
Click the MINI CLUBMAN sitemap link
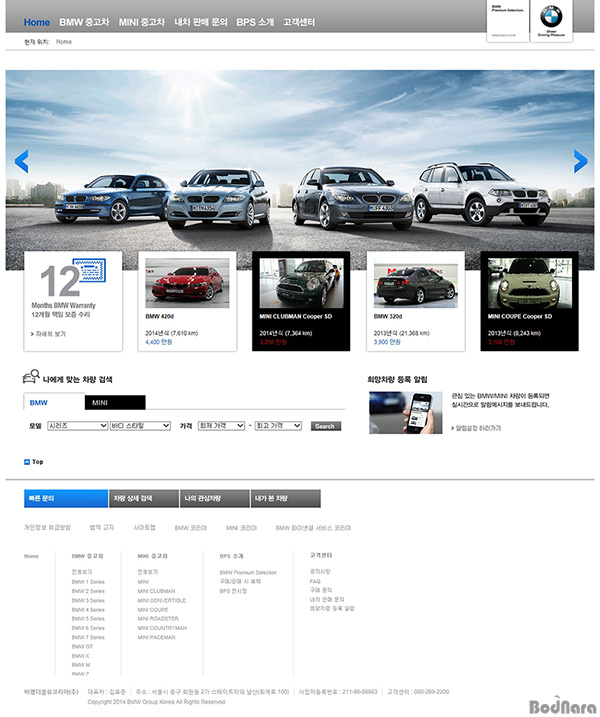tap(156, 591)
